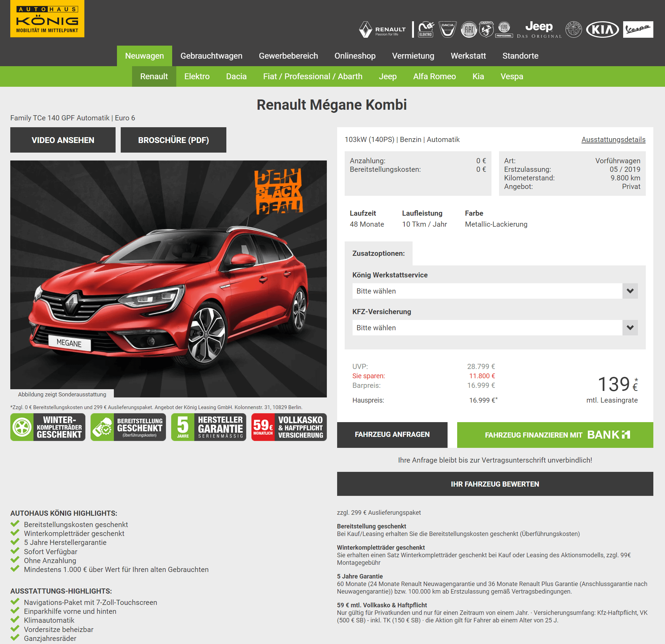The image size is (665, 644).
Task: Click the Erstzulassung 05 / 2019 value
Action: point(625,169)
